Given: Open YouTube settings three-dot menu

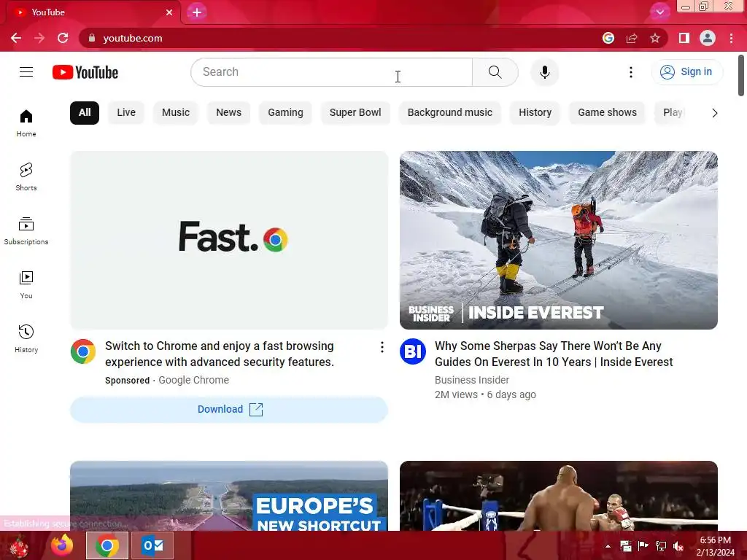Looking at the screenshot, I should (x=631, y=72).
